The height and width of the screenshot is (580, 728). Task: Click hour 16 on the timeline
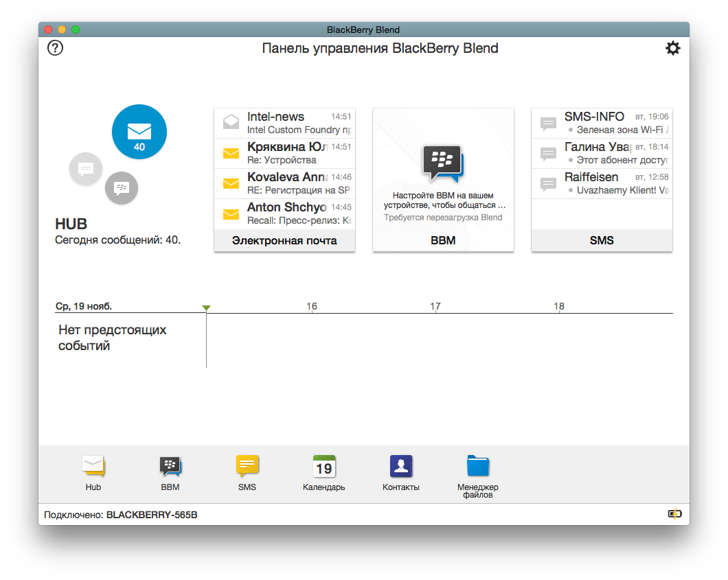[312, 306]
